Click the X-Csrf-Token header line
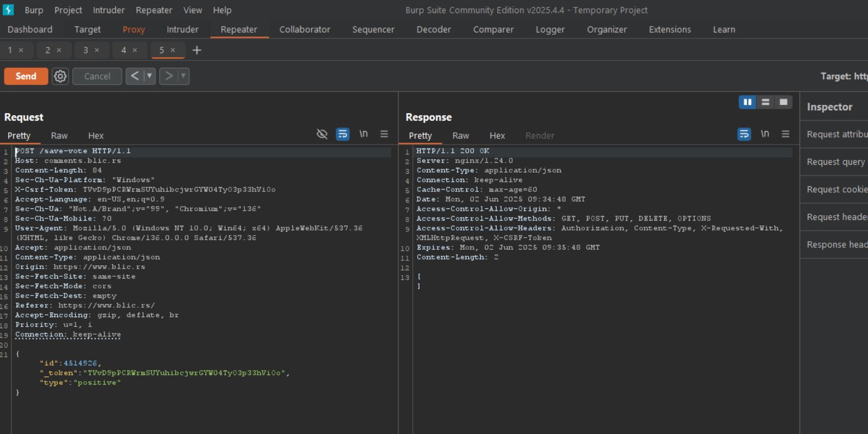This screenshot has width=868, height=434. [x=145, y=190]
